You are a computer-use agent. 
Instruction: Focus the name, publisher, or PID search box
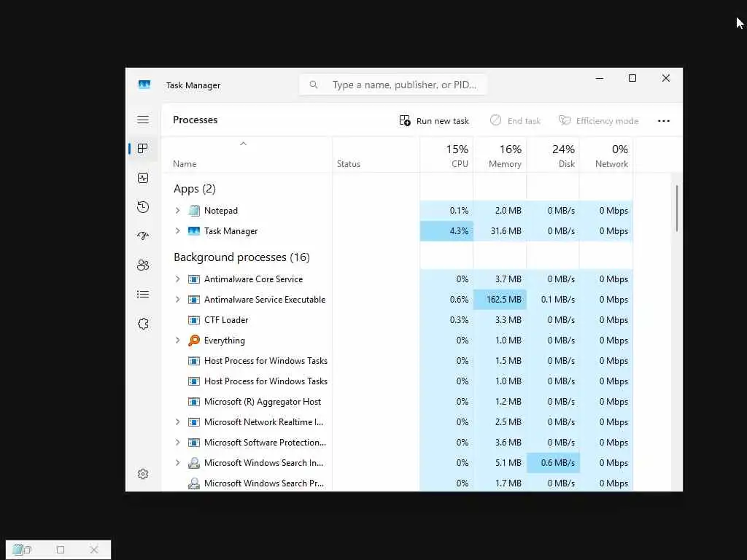393,85
